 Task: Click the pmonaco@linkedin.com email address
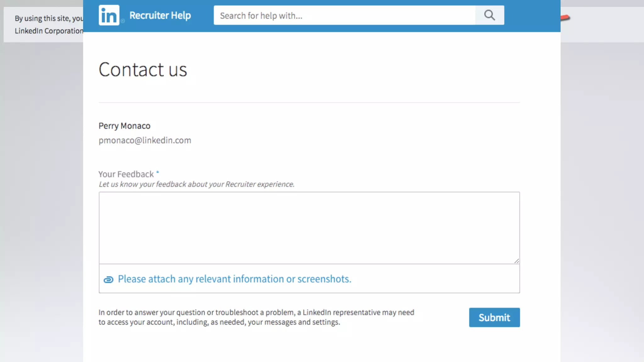click(x=145, y=140)
